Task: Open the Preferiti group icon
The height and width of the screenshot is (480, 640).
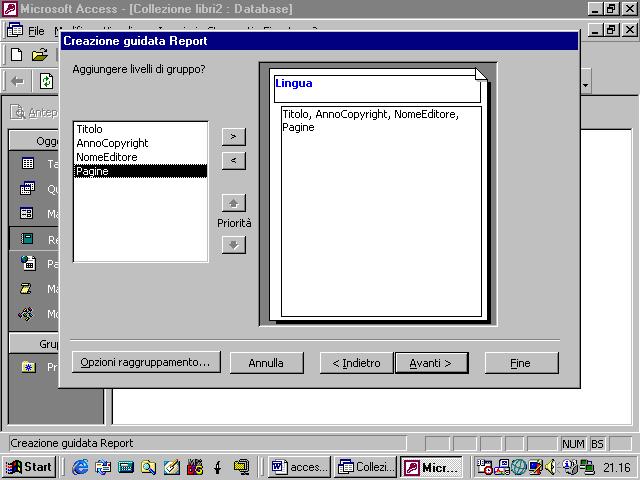Action: 29,367
